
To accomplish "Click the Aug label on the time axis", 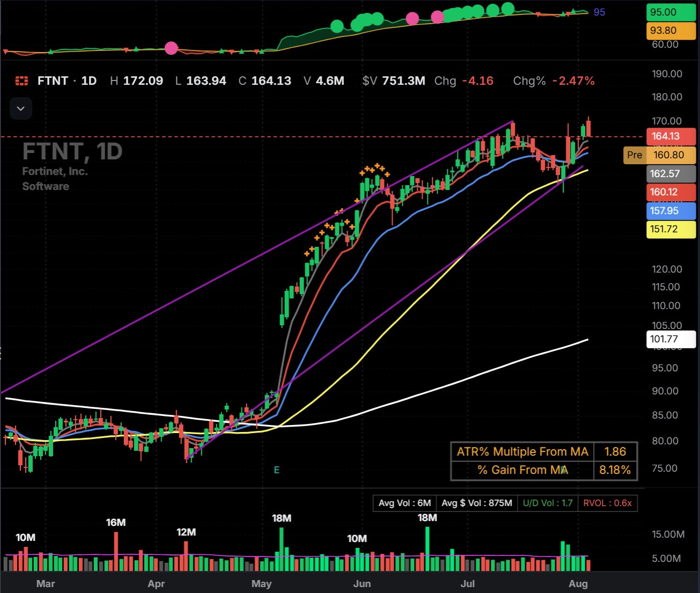I will pyautogui.click(x=578, y=584).
